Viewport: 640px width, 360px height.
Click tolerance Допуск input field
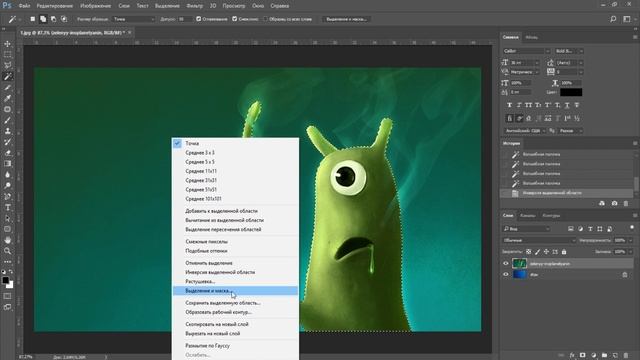click(184, 19)
